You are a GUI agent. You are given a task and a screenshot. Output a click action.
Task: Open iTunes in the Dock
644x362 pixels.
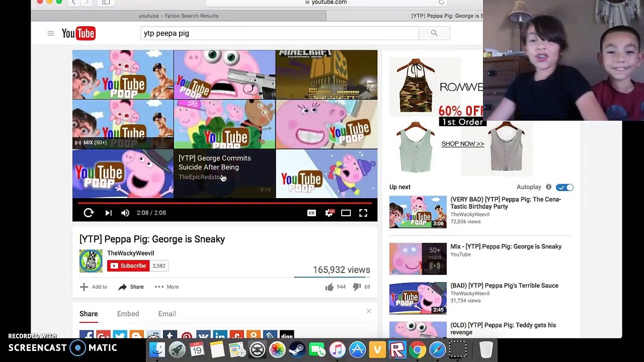(338, 349)
